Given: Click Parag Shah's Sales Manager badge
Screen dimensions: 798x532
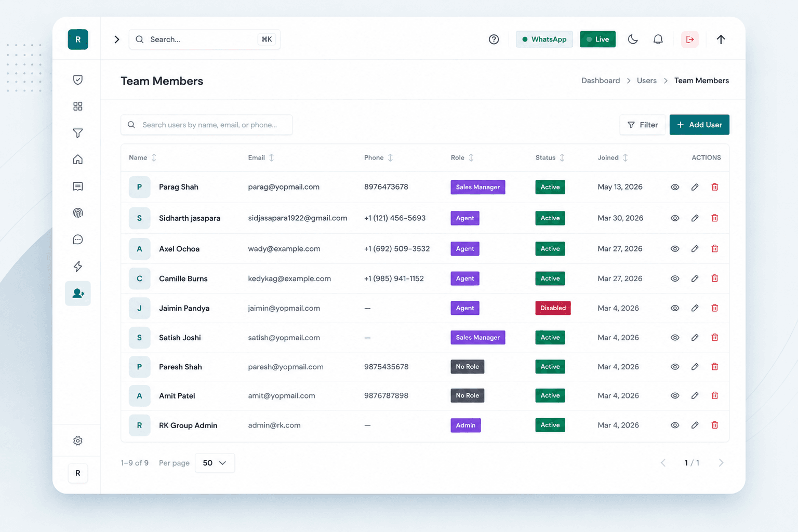Looking at the screenshot, I should click(x=478, y=187).
